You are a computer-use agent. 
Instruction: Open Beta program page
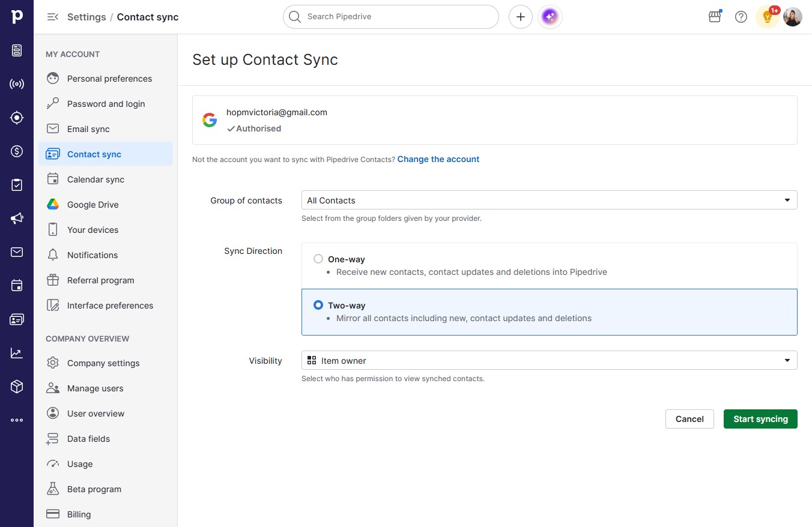click(106, 489)
